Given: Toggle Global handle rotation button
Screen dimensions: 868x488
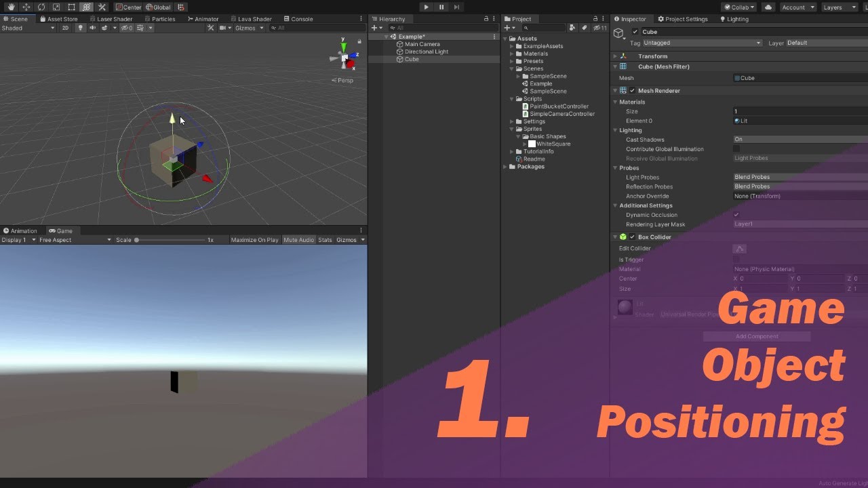Looking at the screenshot, I should [158, 7].
